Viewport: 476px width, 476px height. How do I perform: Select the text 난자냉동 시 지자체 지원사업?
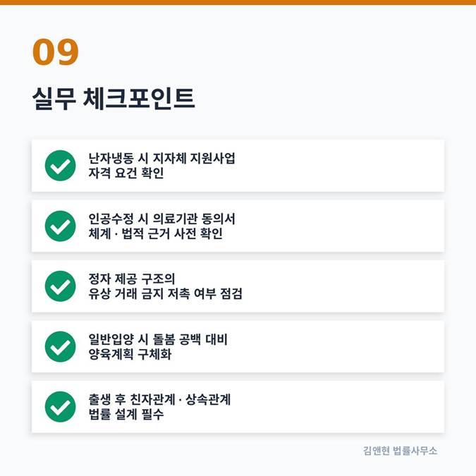(x=161, y=158)
